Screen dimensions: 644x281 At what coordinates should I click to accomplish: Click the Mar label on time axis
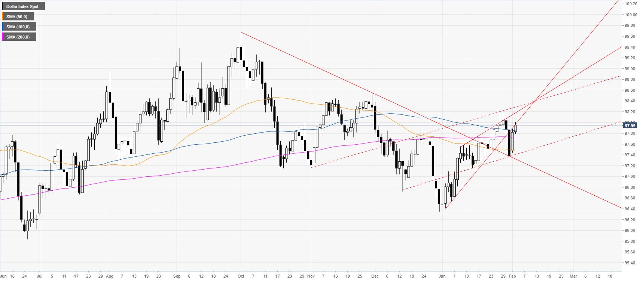(573, 276)
